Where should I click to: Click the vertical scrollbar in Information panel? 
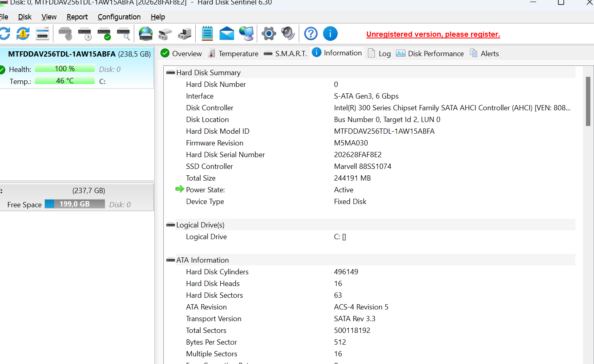(x=588, y=101)
